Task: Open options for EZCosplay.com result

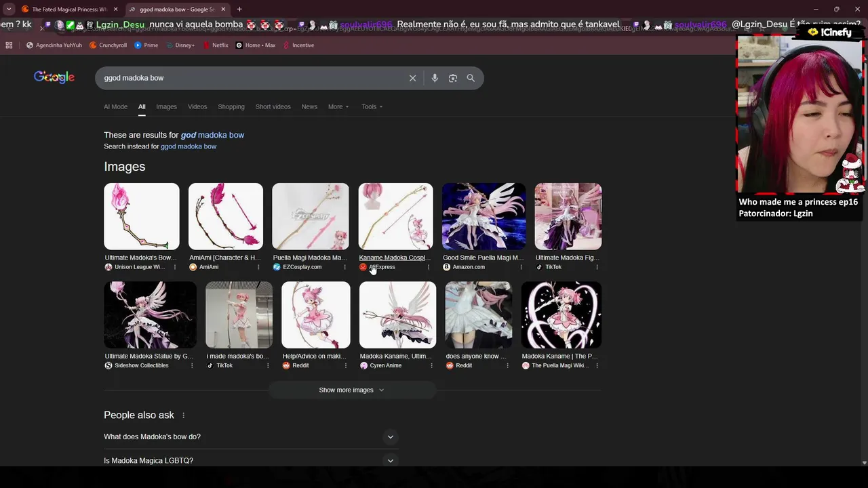Action: (344, 267)
